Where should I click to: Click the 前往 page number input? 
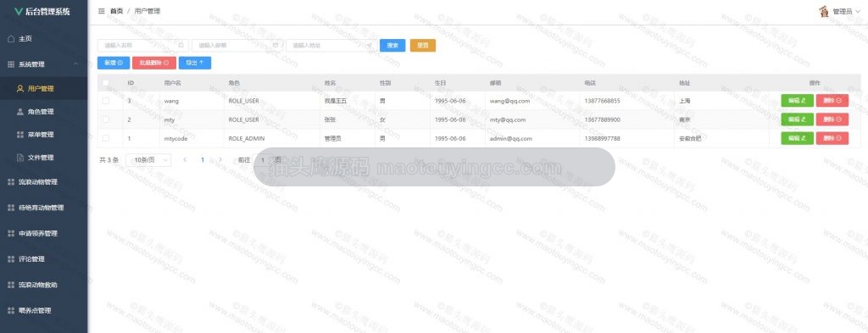point(263,160)
